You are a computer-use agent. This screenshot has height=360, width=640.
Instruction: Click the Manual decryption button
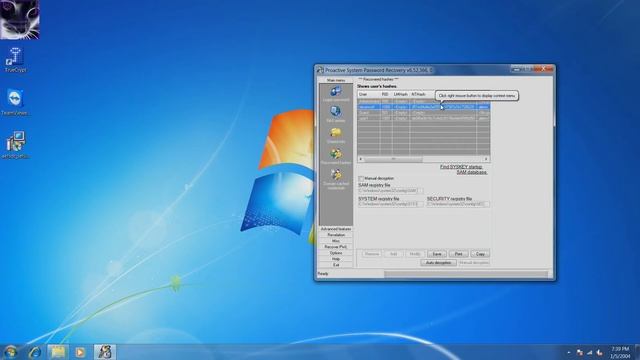coord(474,263)
